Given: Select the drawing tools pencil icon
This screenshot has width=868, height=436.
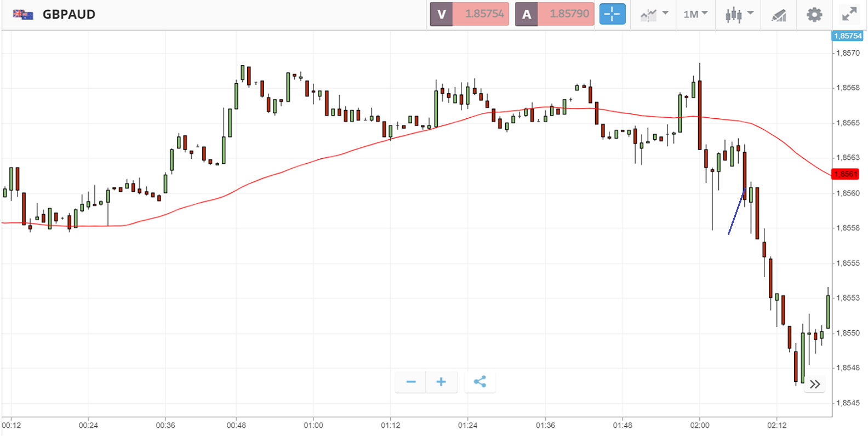Looking at the screenshot, I should (x=779, y=15).
